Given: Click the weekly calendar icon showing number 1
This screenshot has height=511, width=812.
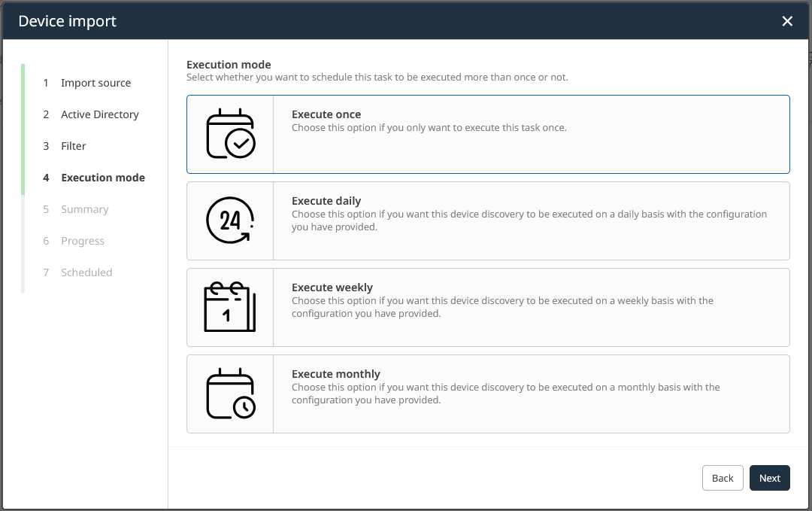Looking at the screenshot, I should click(x=230, y=307).
